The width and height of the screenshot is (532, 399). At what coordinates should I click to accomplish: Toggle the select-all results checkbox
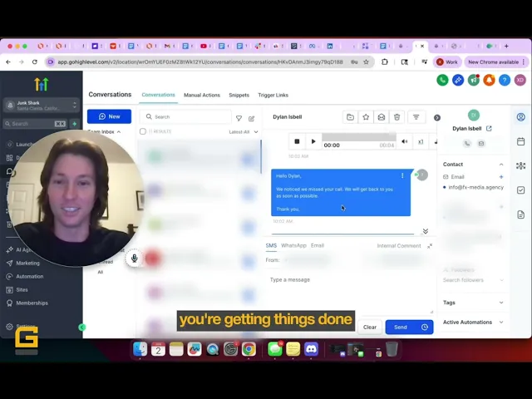pyautogui.click(x=143, y=131)
